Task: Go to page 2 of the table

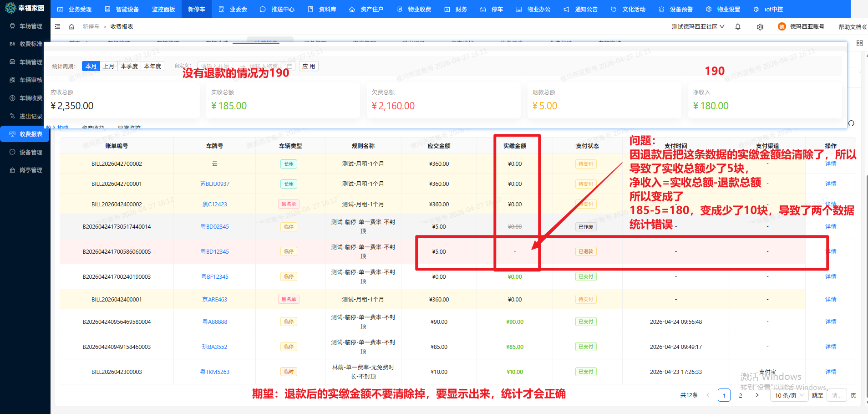Action: (x=741, y=395)
